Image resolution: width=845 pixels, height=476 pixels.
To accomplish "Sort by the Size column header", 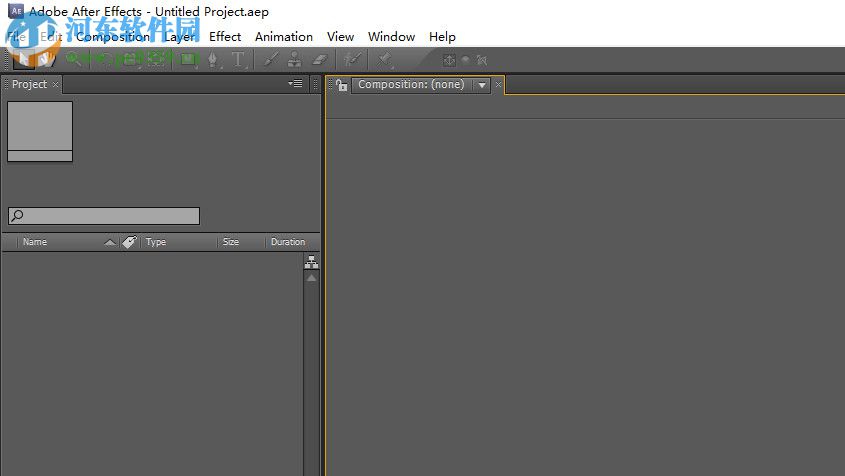I will (x=231, y=242).
